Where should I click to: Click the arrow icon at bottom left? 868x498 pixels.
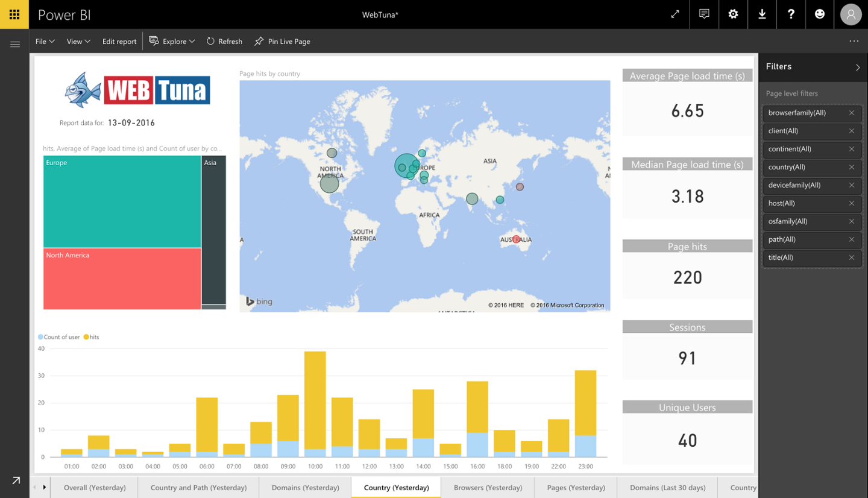coord(16,481)
